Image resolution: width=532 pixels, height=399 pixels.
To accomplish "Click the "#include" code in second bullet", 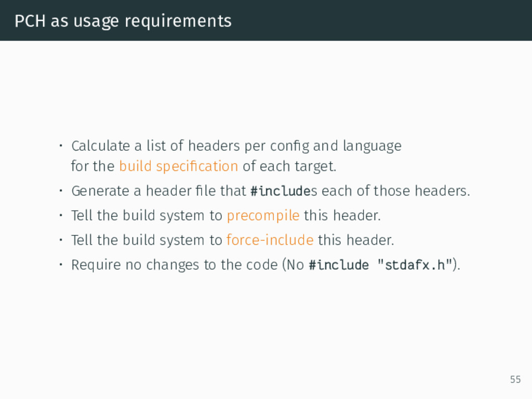I will pyautogui.click(x=281, y=191).
